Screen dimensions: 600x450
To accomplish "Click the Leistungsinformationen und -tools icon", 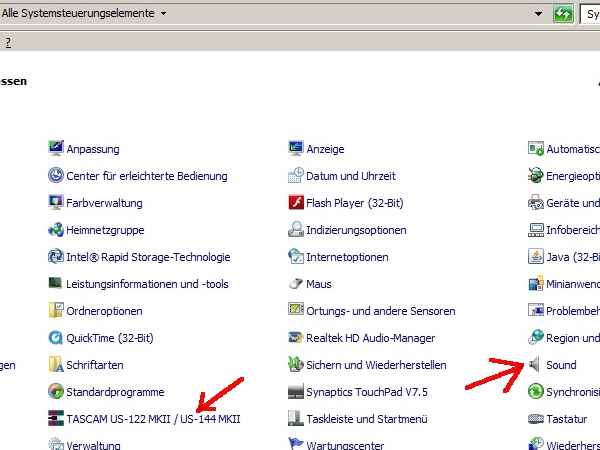I will click(x=56, y=284).
